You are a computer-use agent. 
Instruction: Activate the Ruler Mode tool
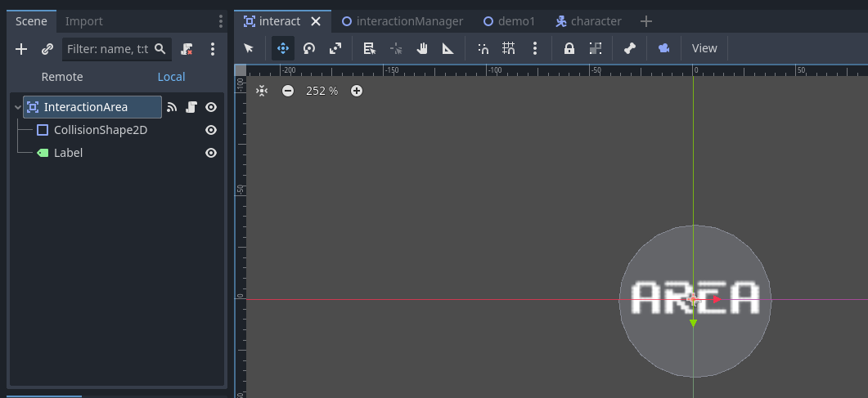[448, 48]
